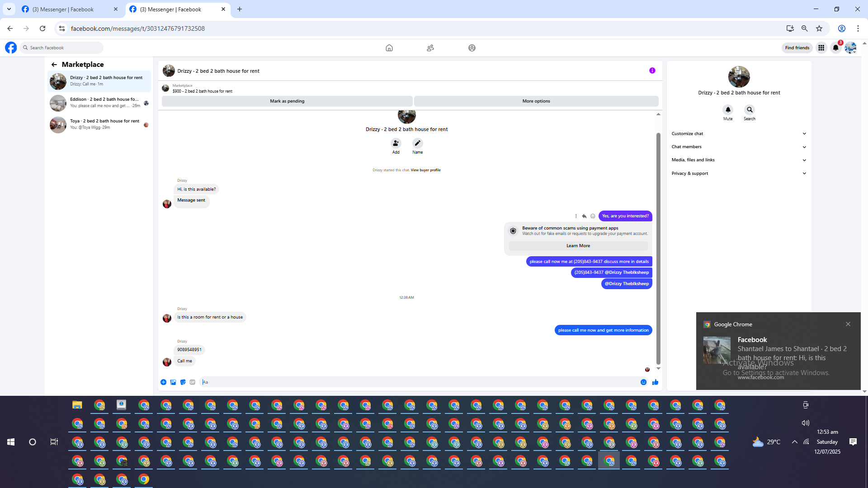Click the purple conversation information icon
Screen dimensions: 868x488
[652, 70]
